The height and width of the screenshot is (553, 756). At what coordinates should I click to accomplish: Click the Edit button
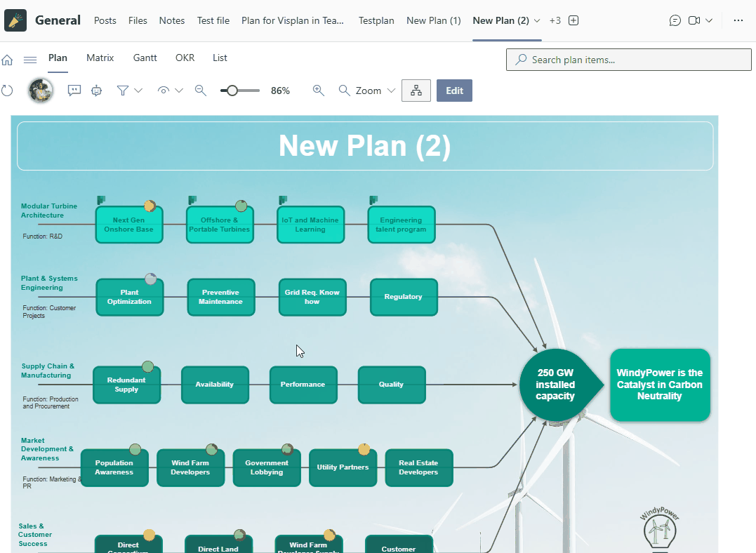pyautogui.click(x=454, y=91)
